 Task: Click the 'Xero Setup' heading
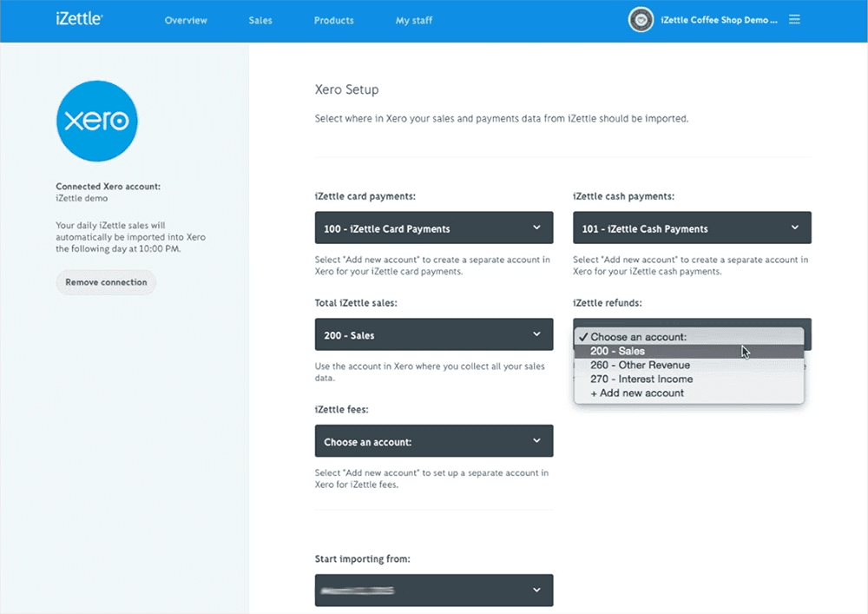[x=346, y=89]
